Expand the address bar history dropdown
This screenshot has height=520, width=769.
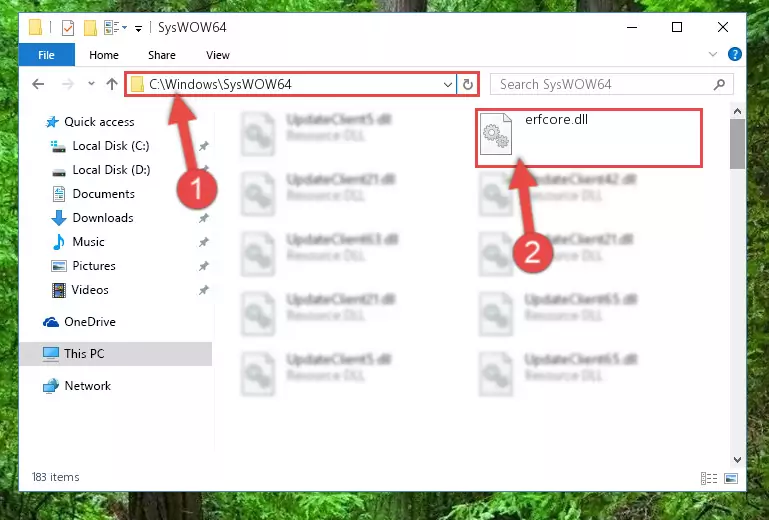pos(447,84)
